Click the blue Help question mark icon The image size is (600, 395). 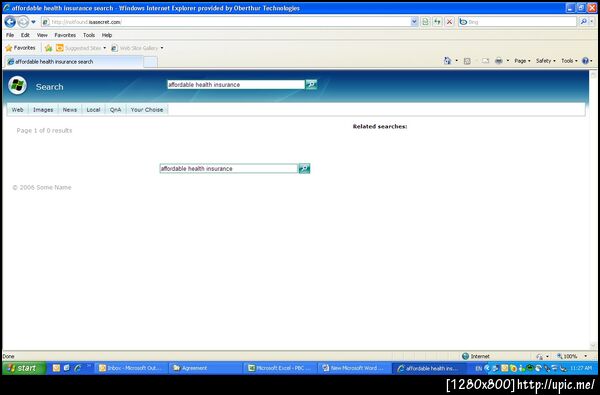point(585,61)
